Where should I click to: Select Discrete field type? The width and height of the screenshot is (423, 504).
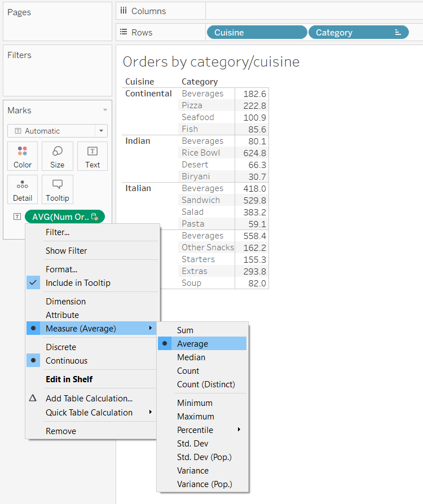point(91,347)
